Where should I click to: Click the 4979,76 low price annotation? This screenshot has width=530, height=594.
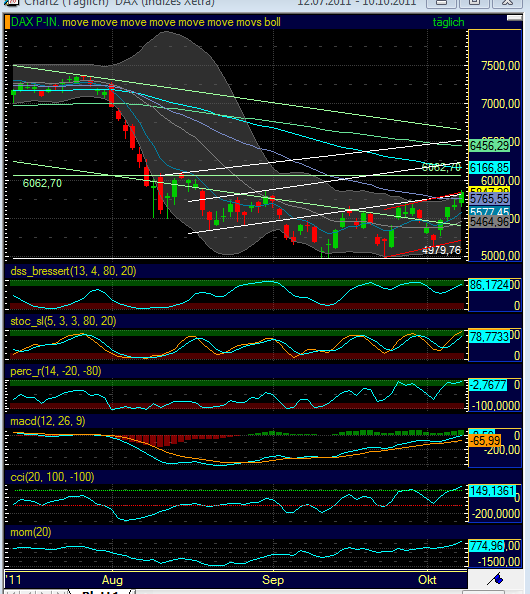[x=441, y=250]
